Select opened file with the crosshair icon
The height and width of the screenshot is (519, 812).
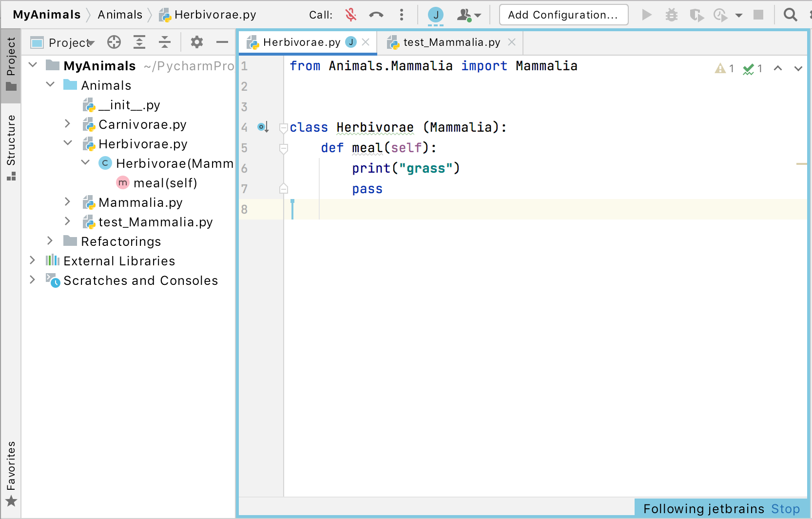(x=114, y=42)
